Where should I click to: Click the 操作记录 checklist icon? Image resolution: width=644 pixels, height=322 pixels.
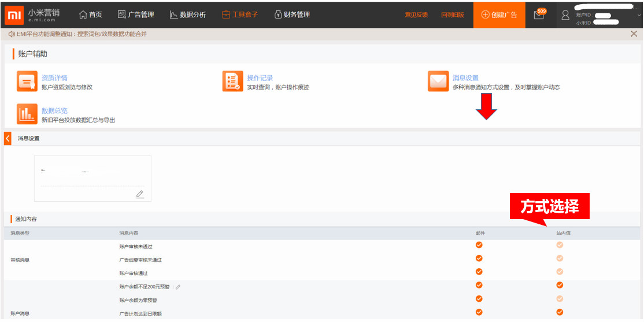(232, 82)
